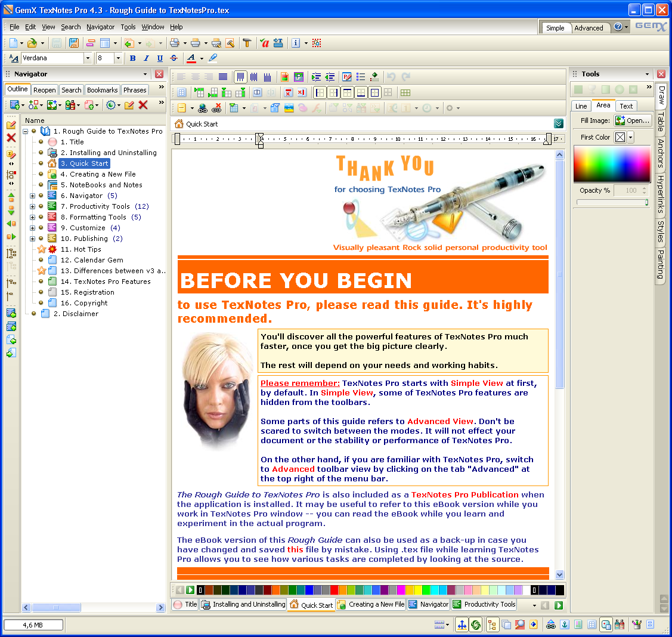Click the insert image icon
Image resolution: width=672 pixels, height=637 pixels.
(x=289, y=108)
